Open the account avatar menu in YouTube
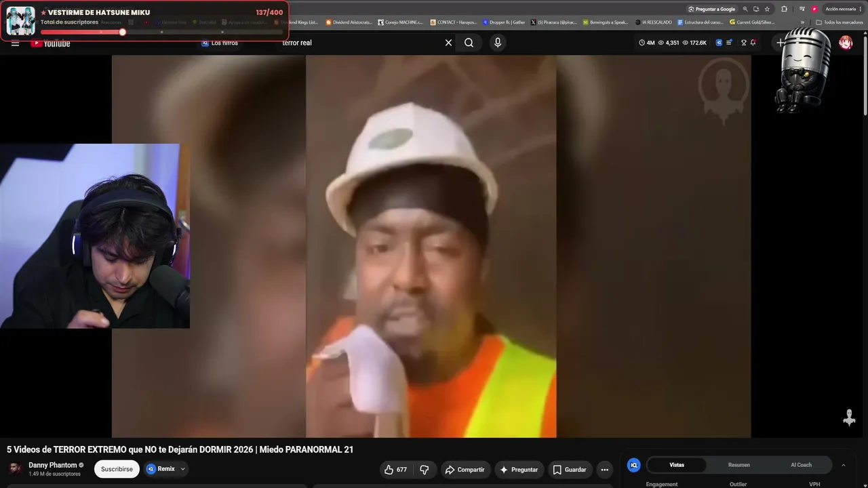Image resolution: width=868 pixels, height=488 pixels. [x=846, y=43]
